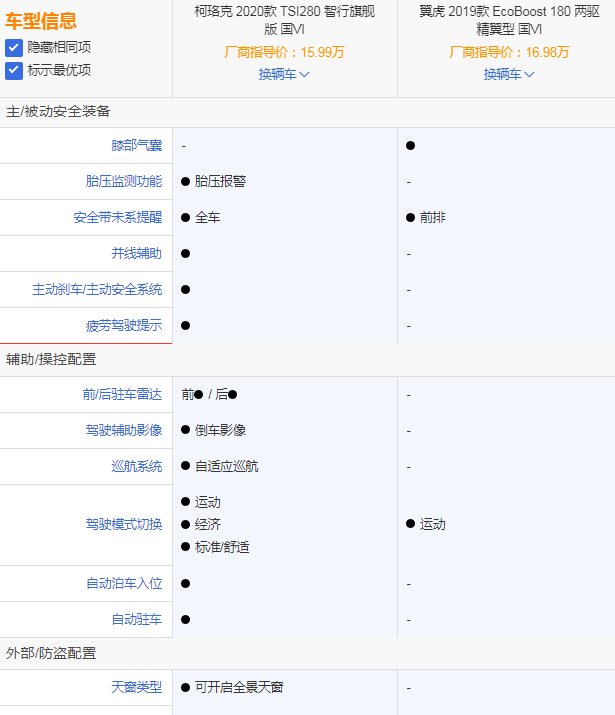Click the 翼虎 2019款 model title

(x=509, y=20)
